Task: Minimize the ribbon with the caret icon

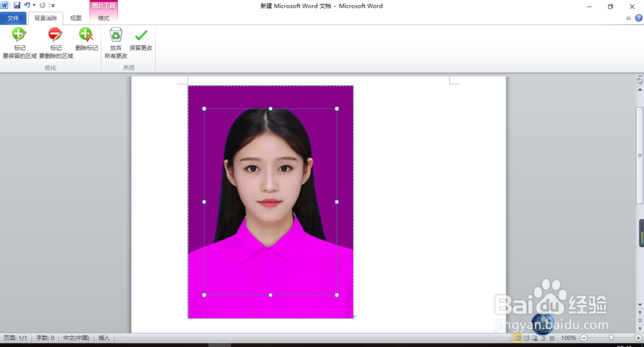Action: click(x=629, y=18)
